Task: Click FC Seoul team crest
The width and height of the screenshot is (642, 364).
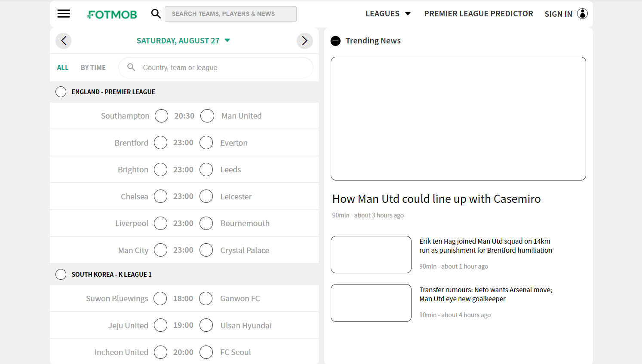Action: 206,352
